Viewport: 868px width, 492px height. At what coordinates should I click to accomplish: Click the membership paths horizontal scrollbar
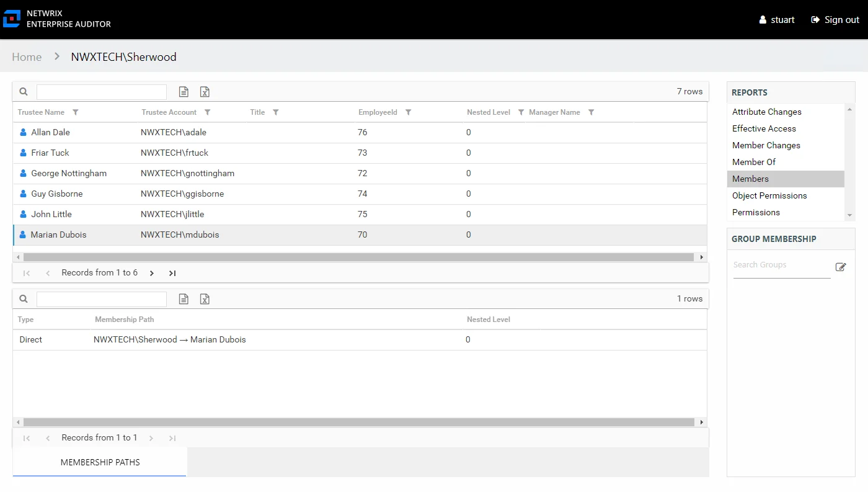[358, 422]
